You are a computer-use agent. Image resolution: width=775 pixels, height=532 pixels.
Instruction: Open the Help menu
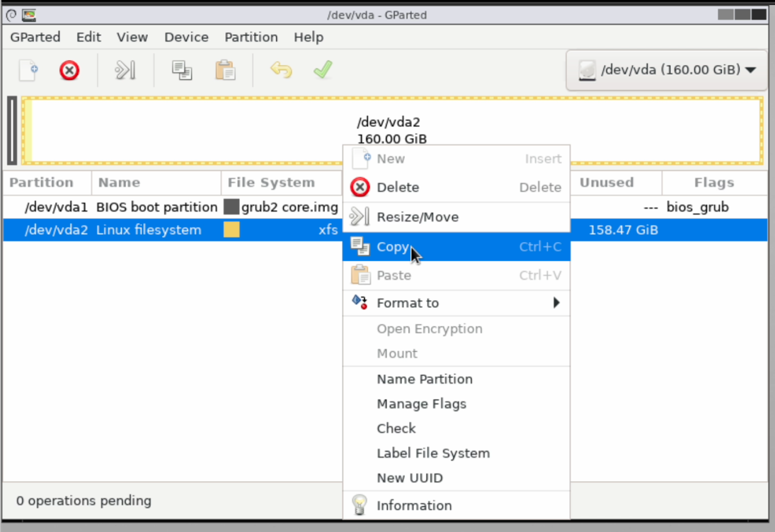coord(309,37)
